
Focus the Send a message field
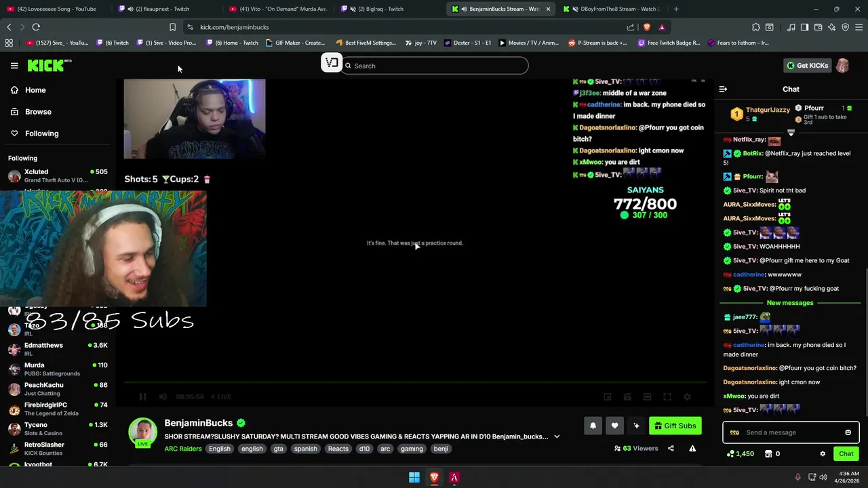(791, 432)
